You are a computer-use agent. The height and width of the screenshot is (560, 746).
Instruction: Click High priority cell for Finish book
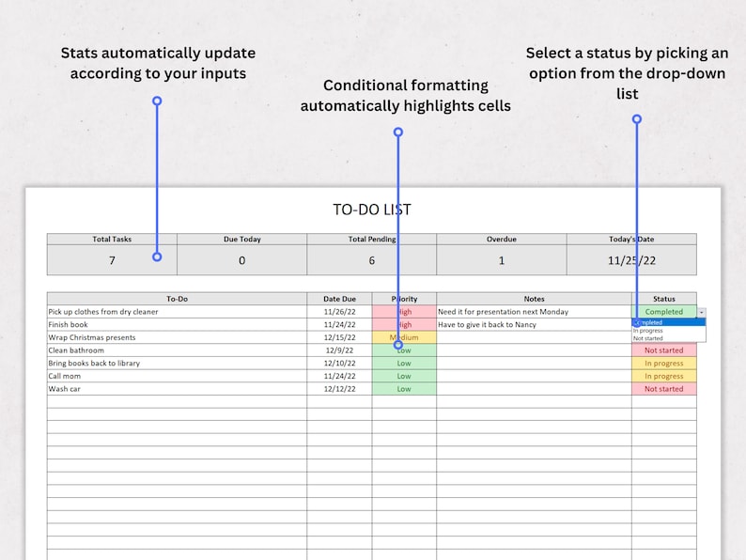[x=404, y=324]
